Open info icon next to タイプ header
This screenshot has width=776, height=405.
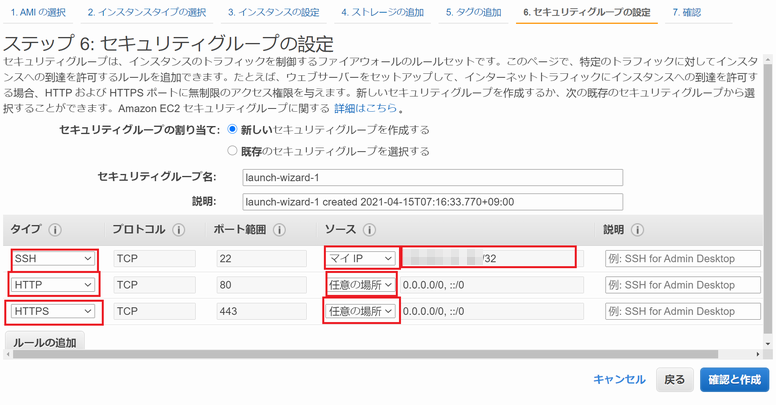click(55, 230)
